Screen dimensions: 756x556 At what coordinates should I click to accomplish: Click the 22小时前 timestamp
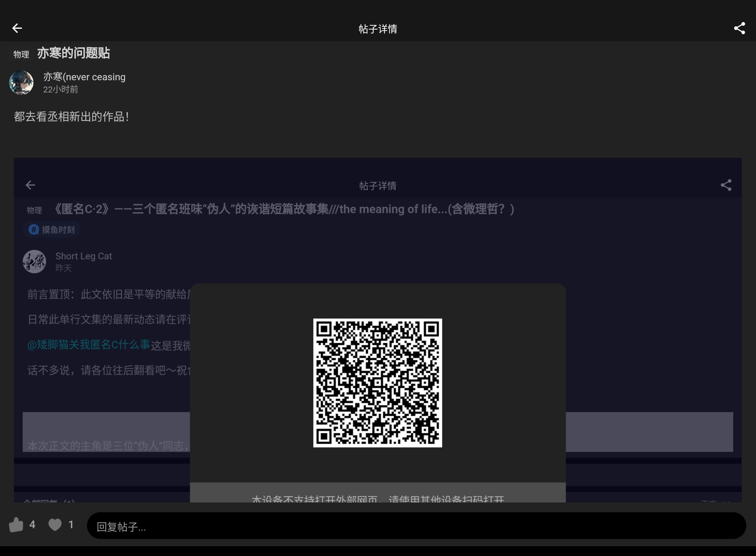pyautogui.click(x=60, y=90)
